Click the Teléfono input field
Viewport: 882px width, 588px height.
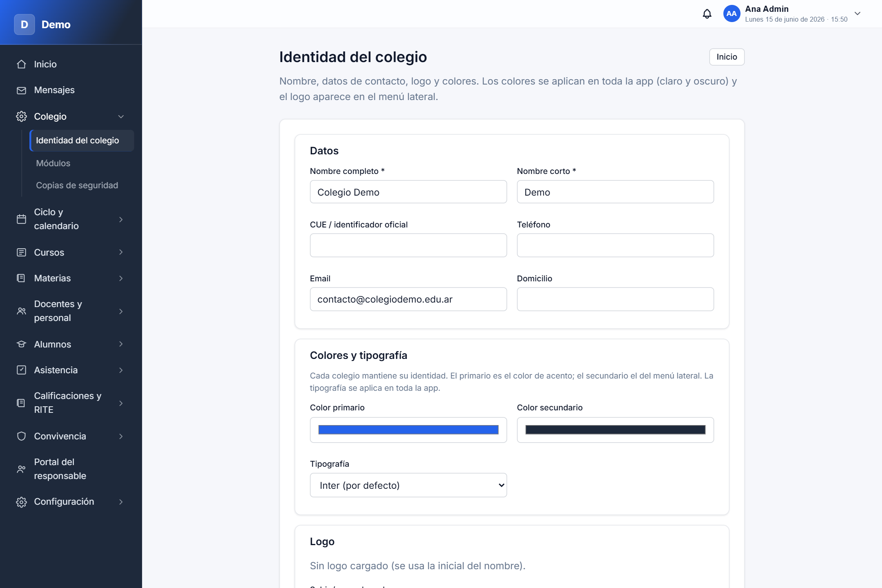click(615, 245)
